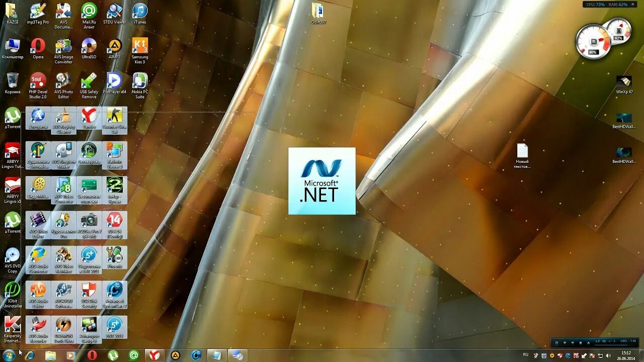This screenshot has width=644, height=362.
Task: Select the Корзина recycle bin icon
Action: [x=12, y=83]
